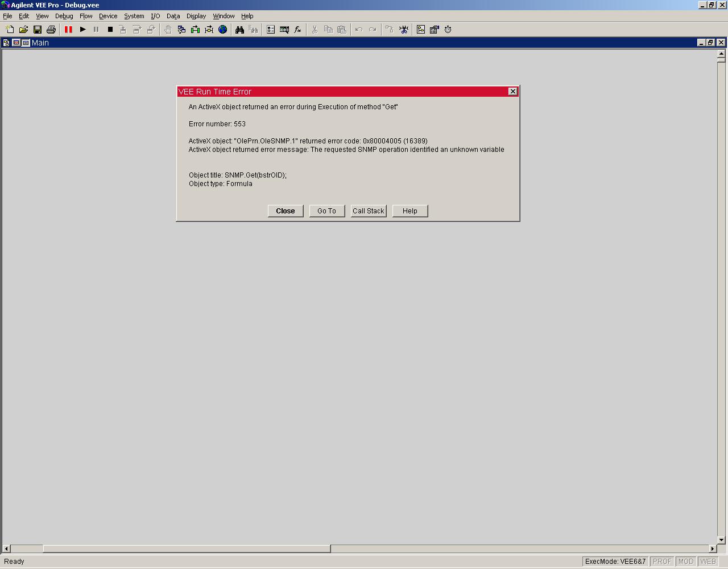View the Call Stack
Image resolution: width=728 pixels, height=569 pixels.
point(369,211)
